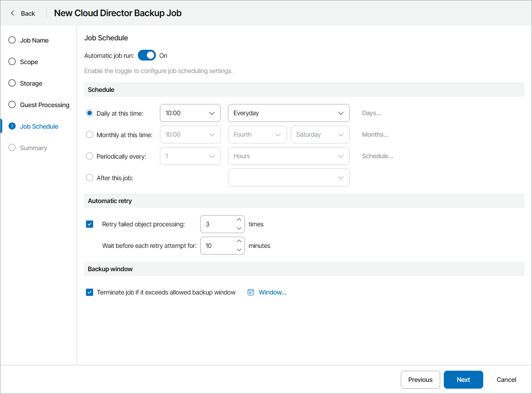Screen dimensions: 532x394
Task: Uncheck Retry failed object processing
Action: click(90, 224)
